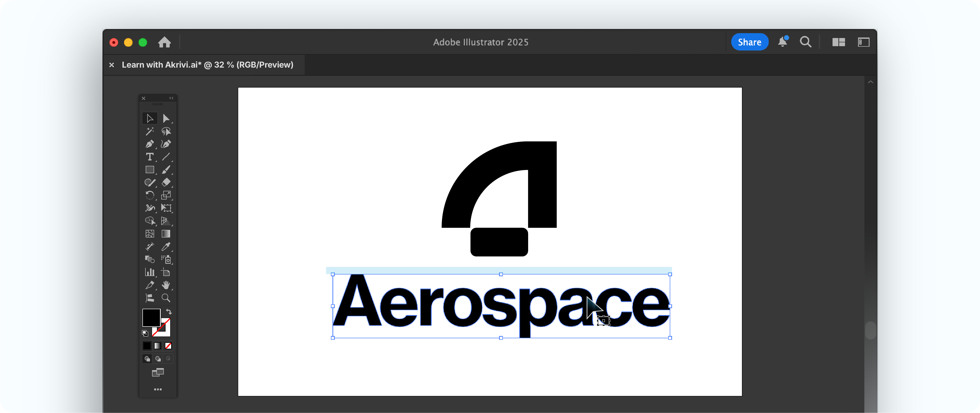
Task: Select the Pen tool
Action: pyautogui.click(x=150, y=144)
